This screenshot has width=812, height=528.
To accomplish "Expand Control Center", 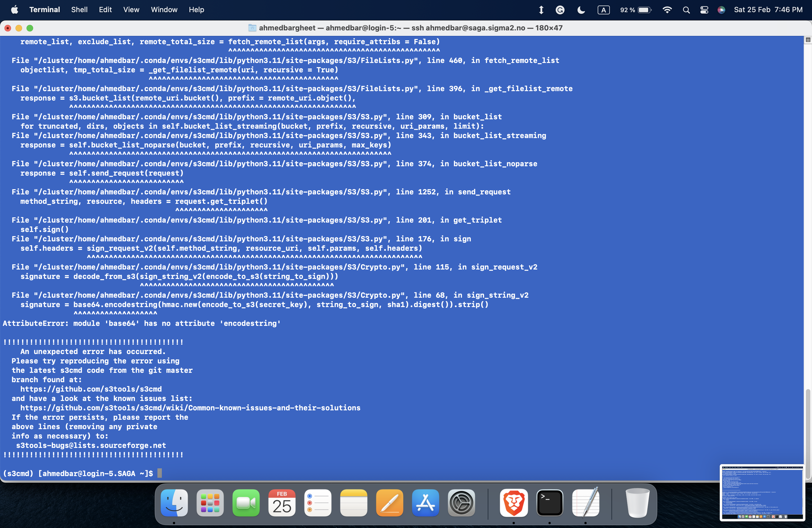I will coord(704,10).
